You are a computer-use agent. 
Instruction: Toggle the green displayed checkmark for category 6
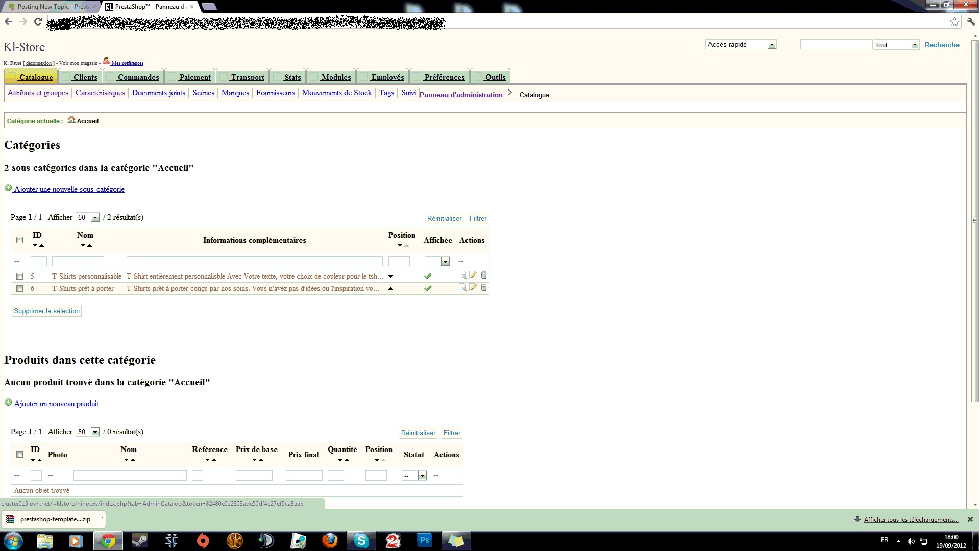[428, 288]
